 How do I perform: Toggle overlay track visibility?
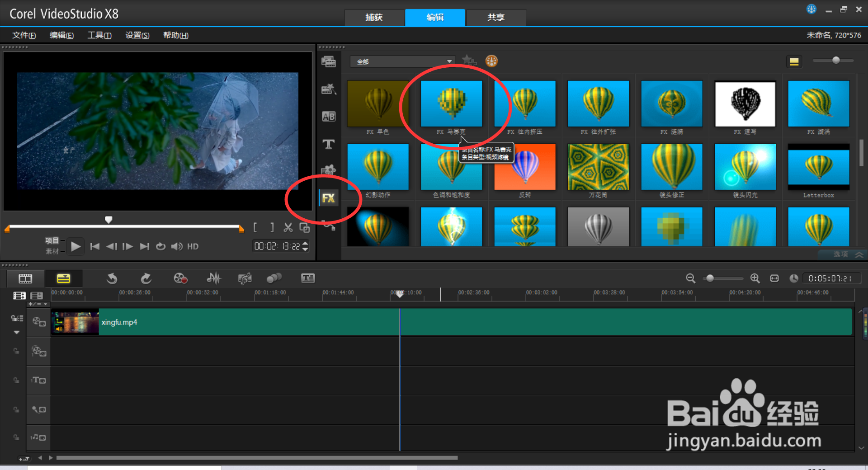pyautogui.click(x=39, y=351)
